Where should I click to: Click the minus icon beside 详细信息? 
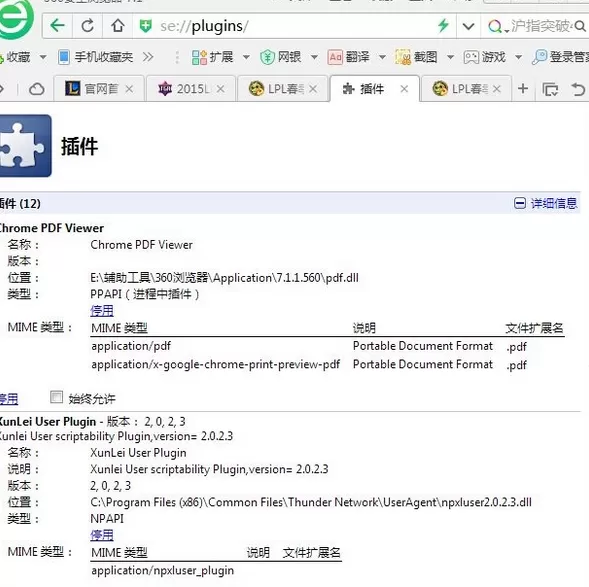pos(520,204)
